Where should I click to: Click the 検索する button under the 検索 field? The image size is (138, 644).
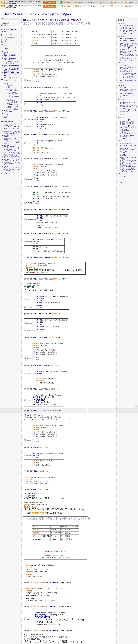point(5,23)
